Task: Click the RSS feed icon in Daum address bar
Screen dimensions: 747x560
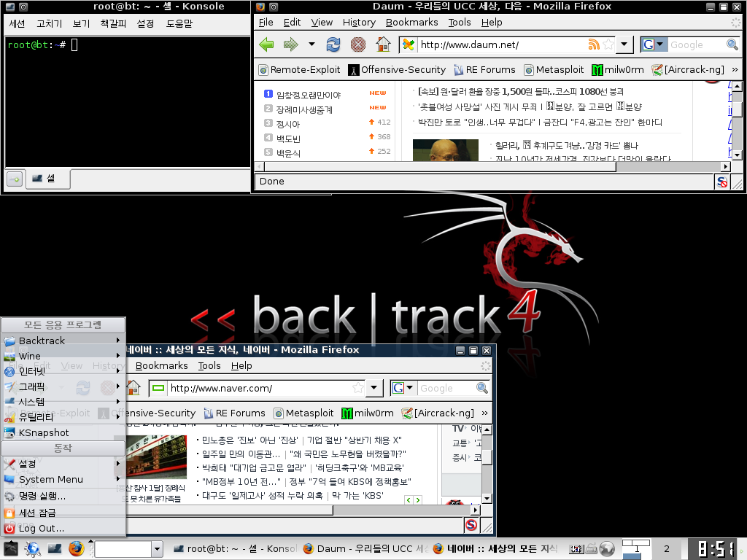Action: click(594, 44)
